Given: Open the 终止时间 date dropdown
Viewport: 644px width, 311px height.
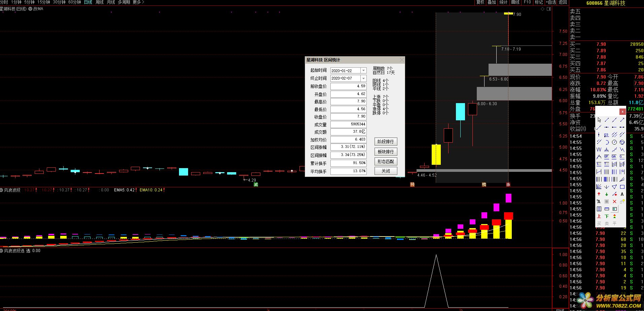Looking at the screenshot, I should coord(363,78).
